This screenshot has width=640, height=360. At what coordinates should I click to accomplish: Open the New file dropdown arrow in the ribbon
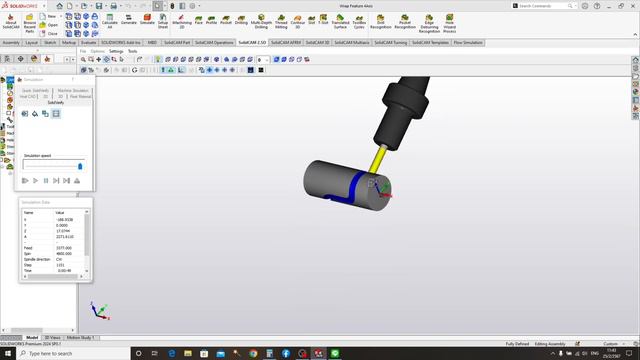click(61, 16)
